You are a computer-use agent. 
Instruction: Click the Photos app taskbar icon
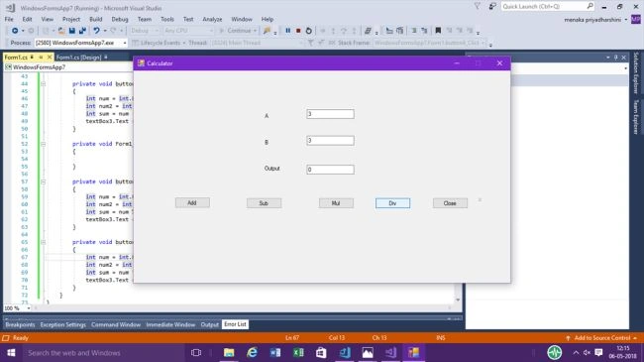click(x=368, y=352)
